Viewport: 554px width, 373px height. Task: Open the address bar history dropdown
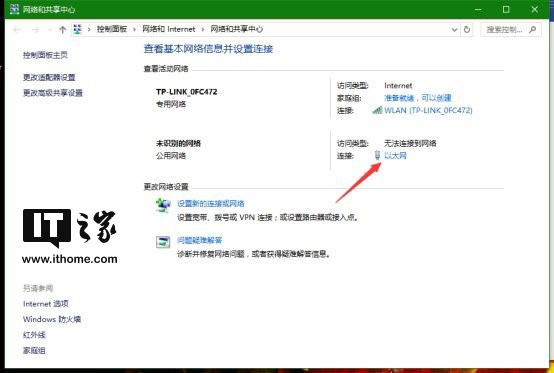click(x=454, y=30)
